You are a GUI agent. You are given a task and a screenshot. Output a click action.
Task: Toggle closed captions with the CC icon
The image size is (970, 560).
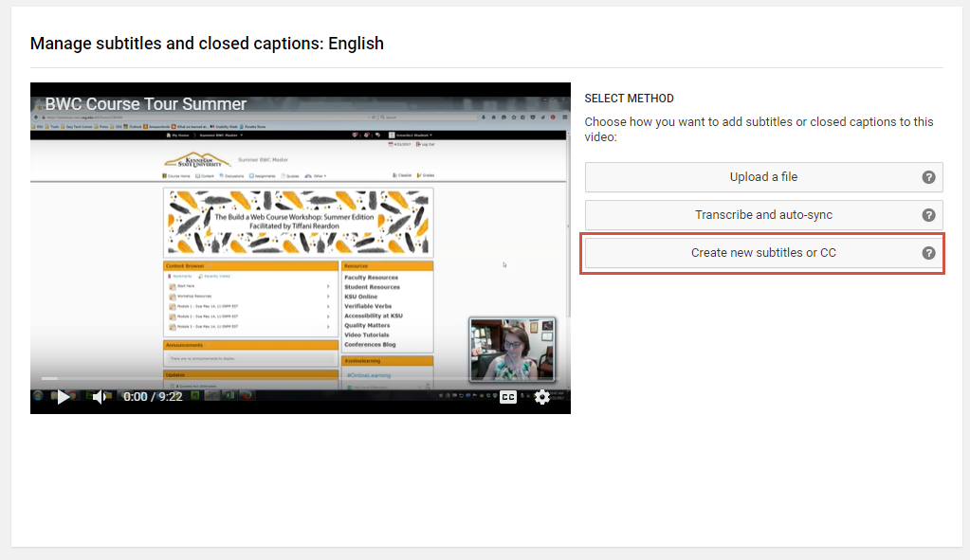tap(508, 397)
